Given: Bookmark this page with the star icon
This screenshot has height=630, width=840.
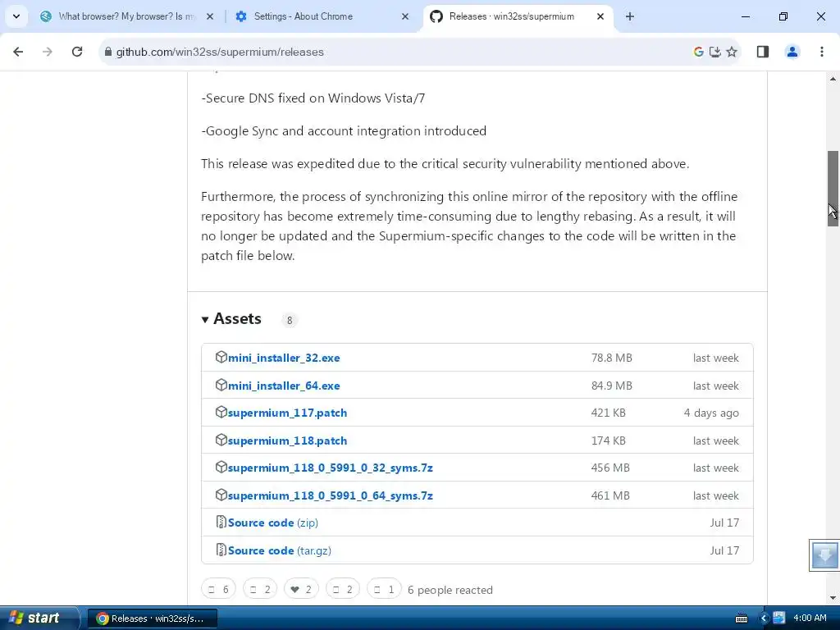Looking at the screenshot, I should coord(732,52).
